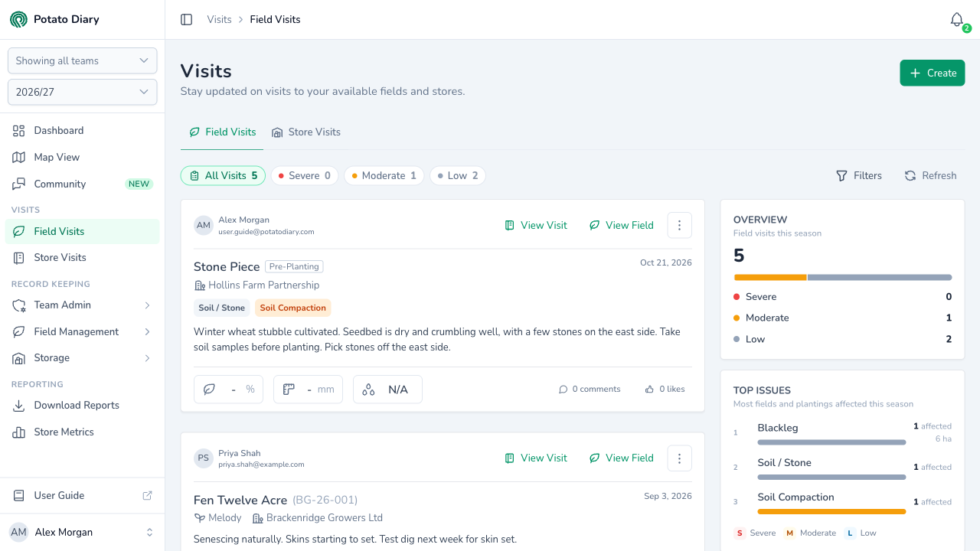Viewport: 980px width, 551px height.
Task: Click the canopy cover leaf icon
Action: 209,390
